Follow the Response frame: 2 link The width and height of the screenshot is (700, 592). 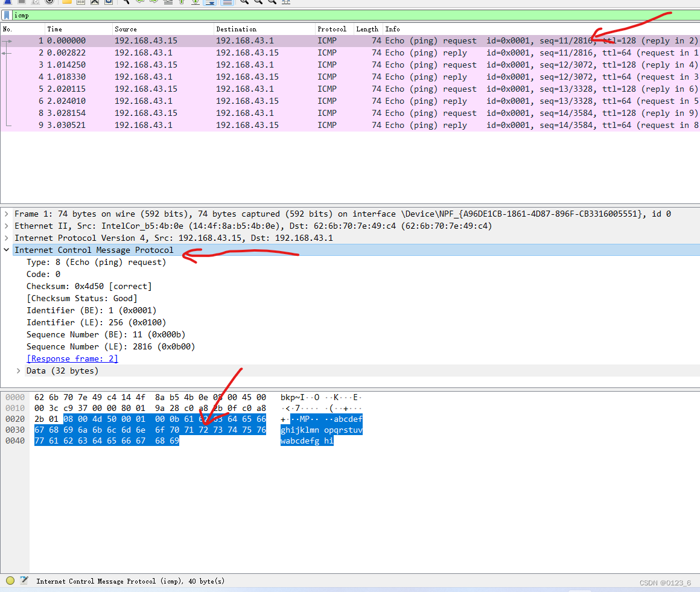click(72, 358)
